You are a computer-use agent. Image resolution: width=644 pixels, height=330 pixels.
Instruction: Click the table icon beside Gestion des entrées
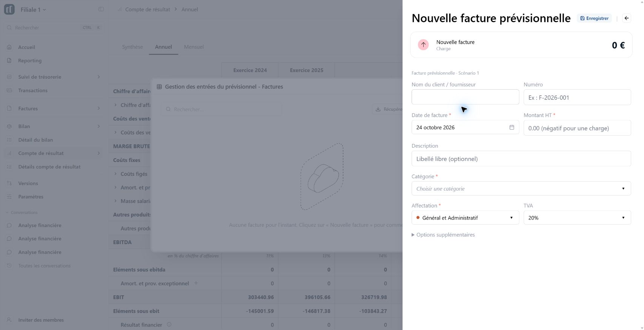tap(159, 87)
